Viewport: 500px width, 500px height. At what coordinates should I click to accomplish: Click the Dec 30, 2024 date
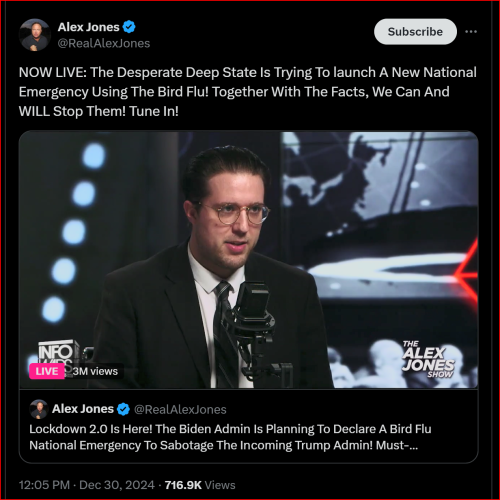(x=117, y=485)
